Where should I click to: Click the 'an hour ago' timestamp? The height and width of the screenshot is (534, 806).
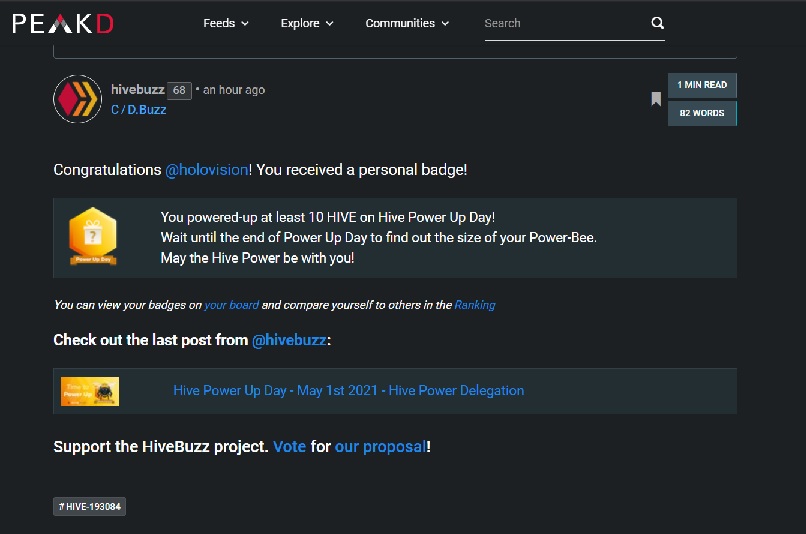point(234,90)
